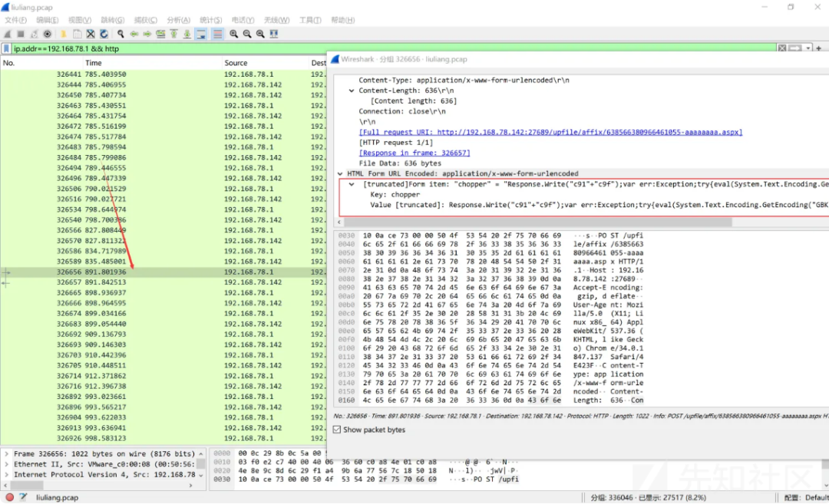The image size is (829, 504).
Task: Follow the Response in frame 326657 link
Action: pos(414,153)
